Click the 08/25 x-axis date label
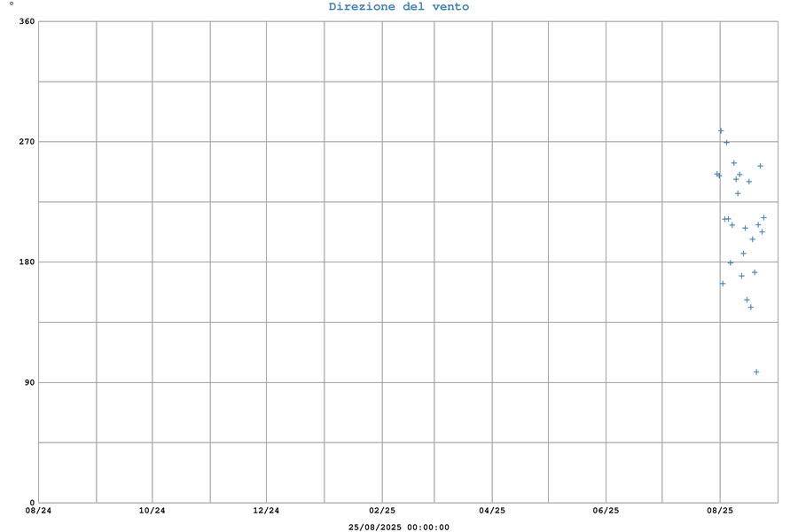The height and width of the screenshot is (532, 798). (720, 511)
